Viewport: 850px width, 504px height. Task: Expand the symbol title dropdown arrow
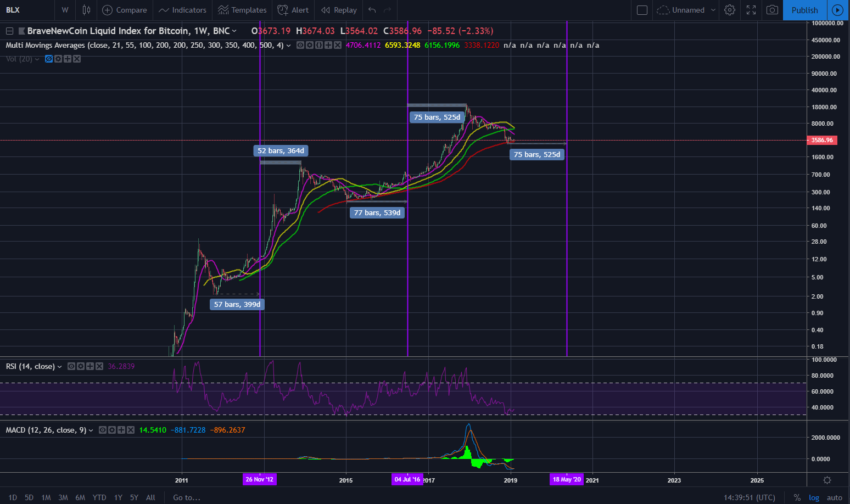234,31
